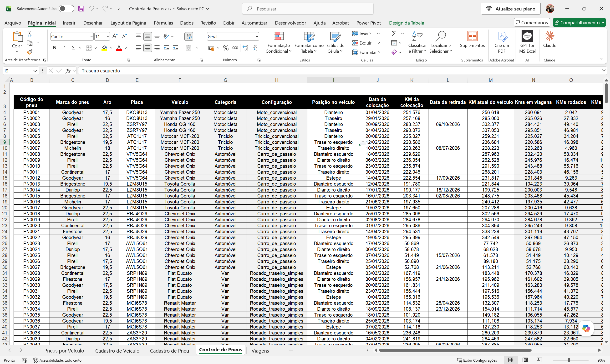The width and height of the screenshot is (610, 364).
Task: Click the Redo arrow icon
Action: pos(105,9)
